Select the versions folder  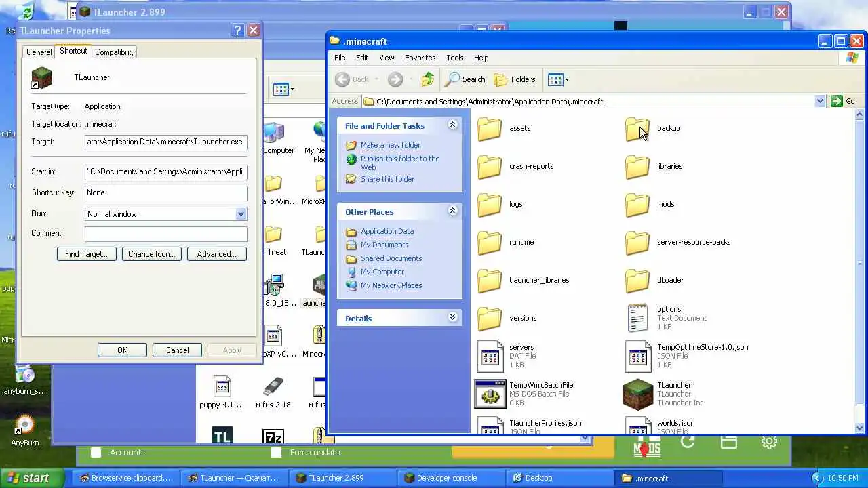(x=507, y=318)
